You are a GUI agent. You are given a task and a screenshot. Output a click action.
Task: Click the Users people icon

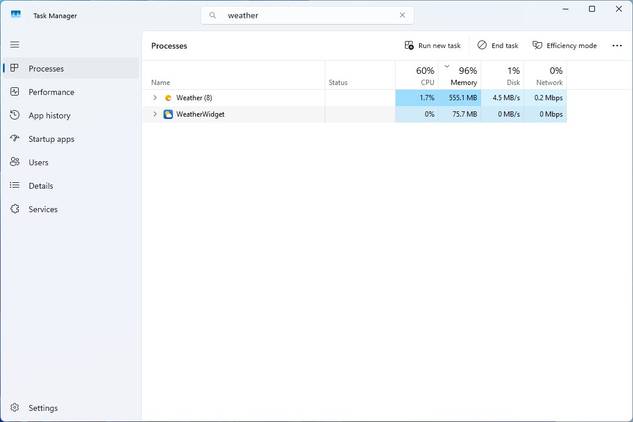click(15, 162)
